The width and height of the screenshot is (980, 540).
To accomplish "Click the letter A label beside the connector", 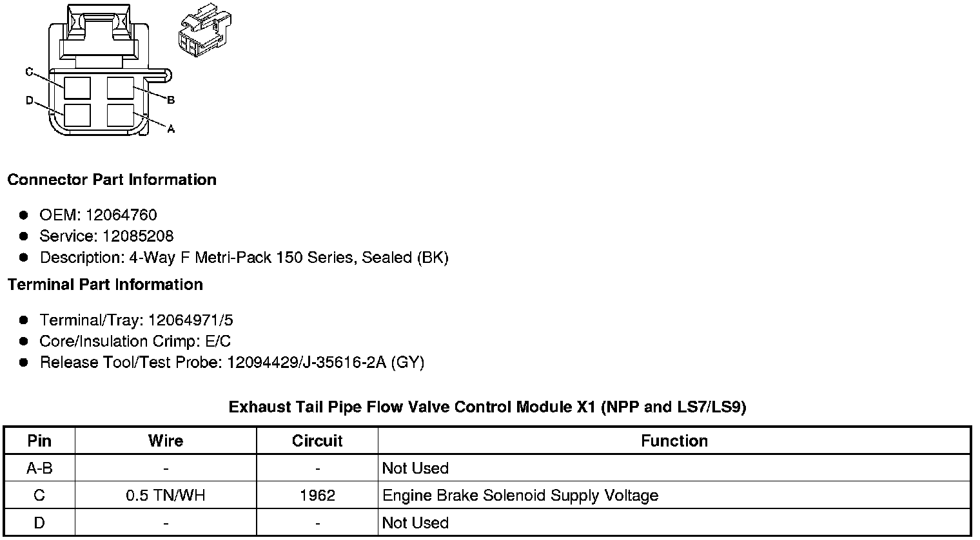I will (171, 130).
